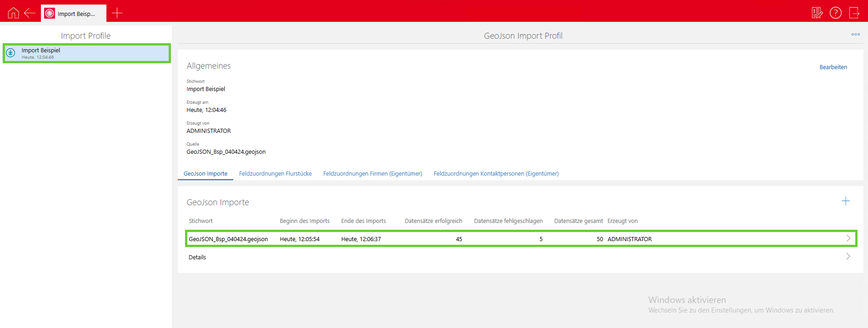Click the GeoJSON_Bsp_040424.geojson cell in the import table
Image resolution: width=868 pixels, height=328 pixels.
point(228,239)
